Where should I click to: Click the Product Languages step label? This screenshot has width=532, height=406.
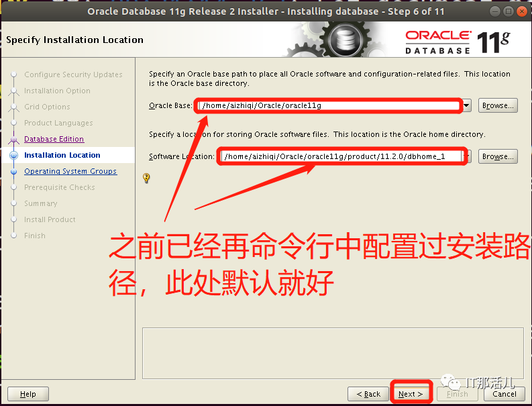click(x=58, y=123)
